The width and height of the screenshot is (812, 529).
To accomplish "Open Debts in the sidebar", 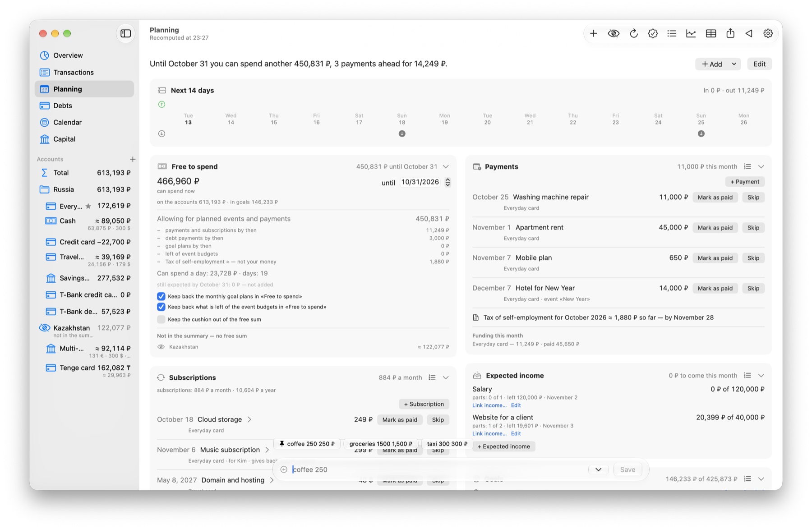I will point(84,106).
